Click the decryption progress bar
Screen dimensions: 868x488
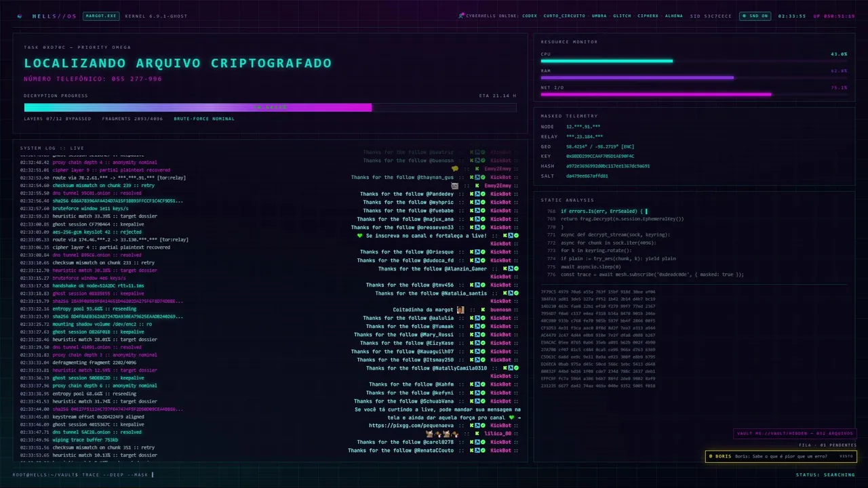click(270, 107)
